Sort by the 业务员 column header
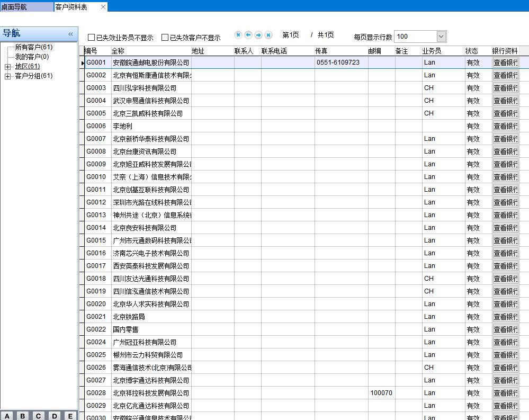The image size is (529, 420). click(432, 51)
